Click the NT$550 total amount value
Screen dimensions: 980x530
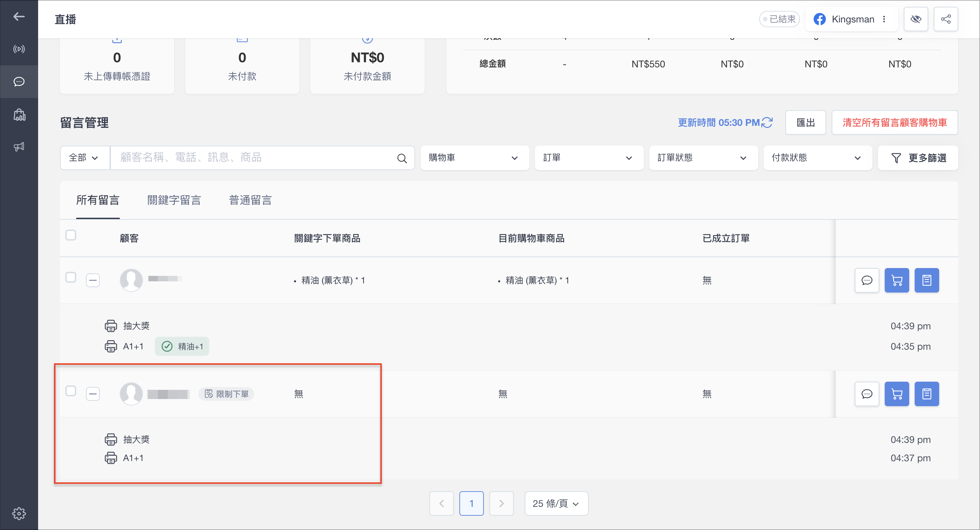click(x=648, y=64)
